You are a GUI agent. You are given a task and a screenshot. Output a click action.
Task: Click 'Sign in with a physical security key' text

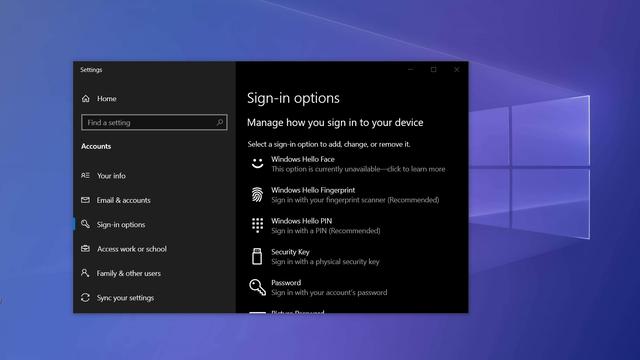[x=325, y=262]
